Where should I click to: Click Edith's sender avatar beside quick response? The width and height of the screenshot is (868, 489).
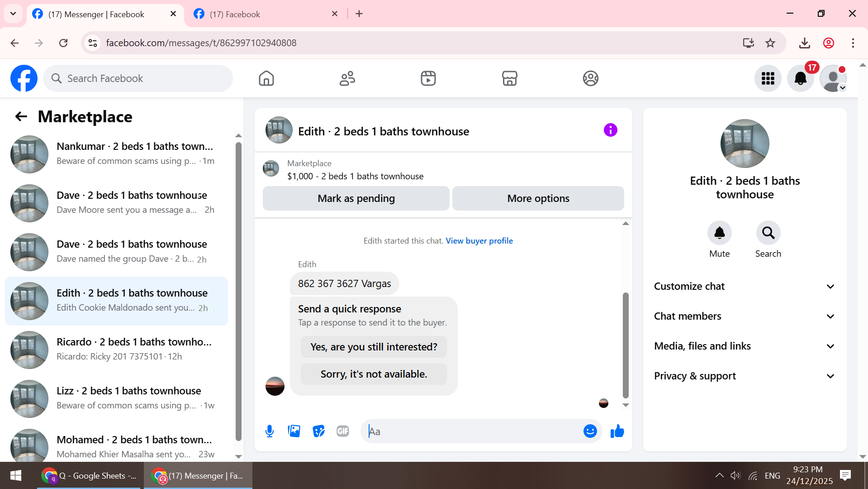coord(275,386)
